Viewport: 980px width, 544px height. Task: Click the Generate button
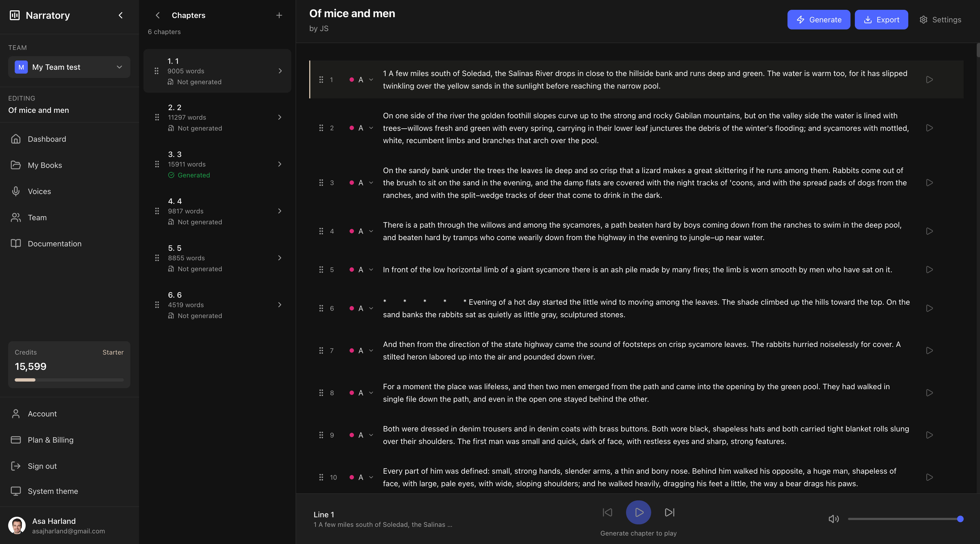point(818,20)
